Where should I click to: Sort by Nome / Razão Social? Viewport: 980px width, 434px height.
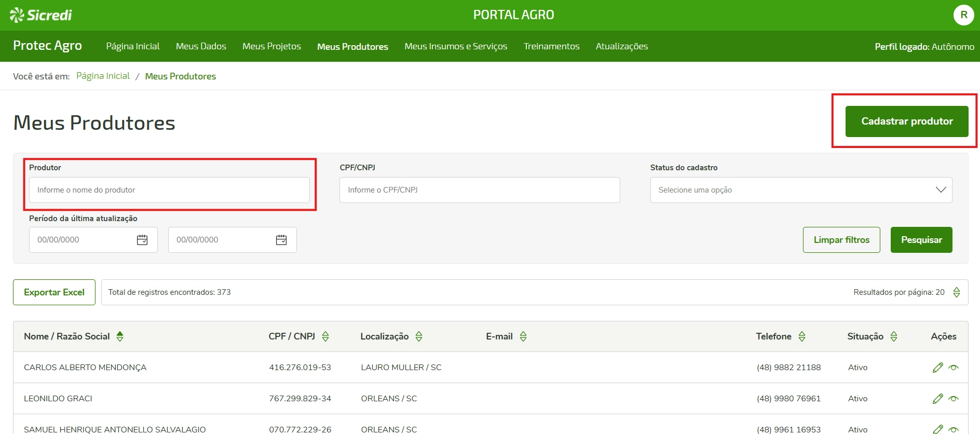point(120,336)
